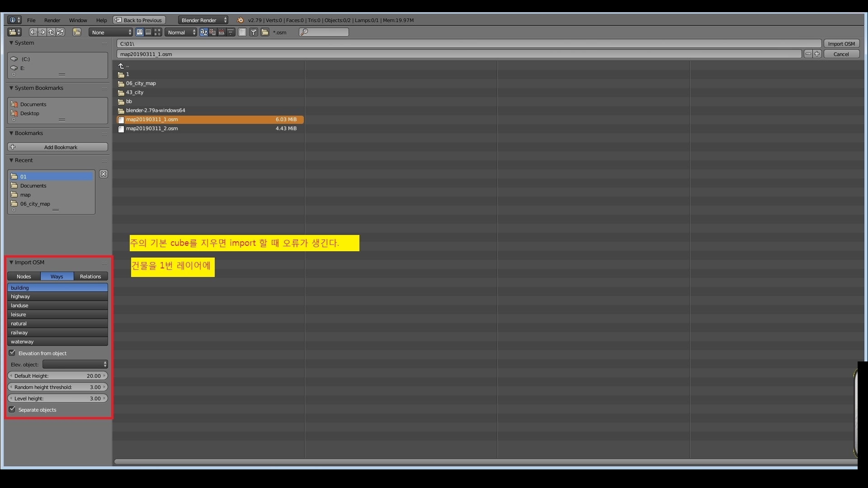The width and height of the screenshot is (868, 488).
Task: Toggle natural way type
Action: pos(57,324)
